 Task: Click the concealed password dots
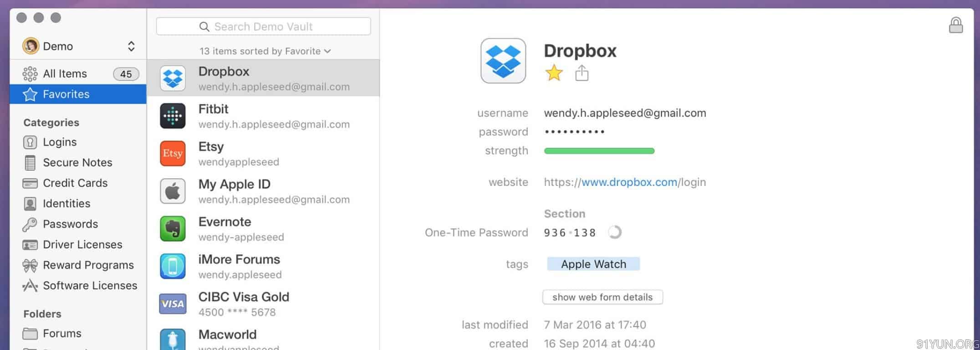[x=574, y=132]
